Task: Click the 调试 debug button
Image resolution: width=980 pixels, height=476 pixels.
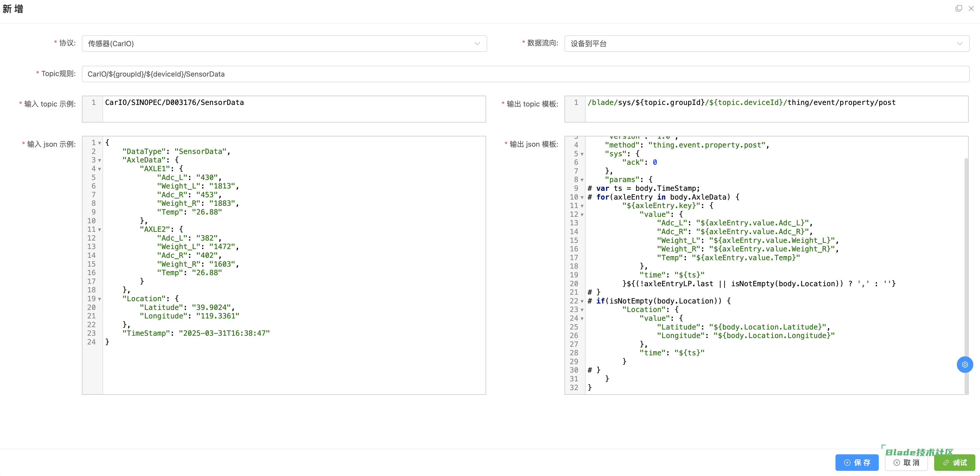Action: pyautogui.click(x=954, y=462)
